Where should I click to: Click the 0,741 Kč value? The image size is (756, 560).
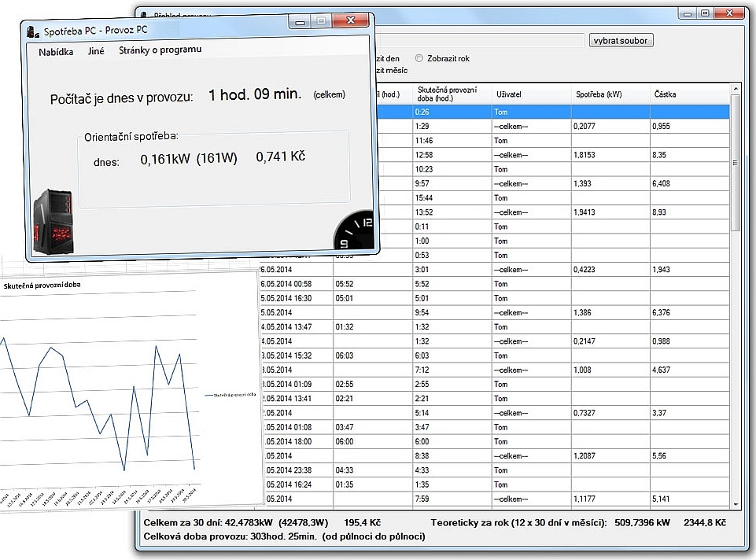[x=281, y=157]
